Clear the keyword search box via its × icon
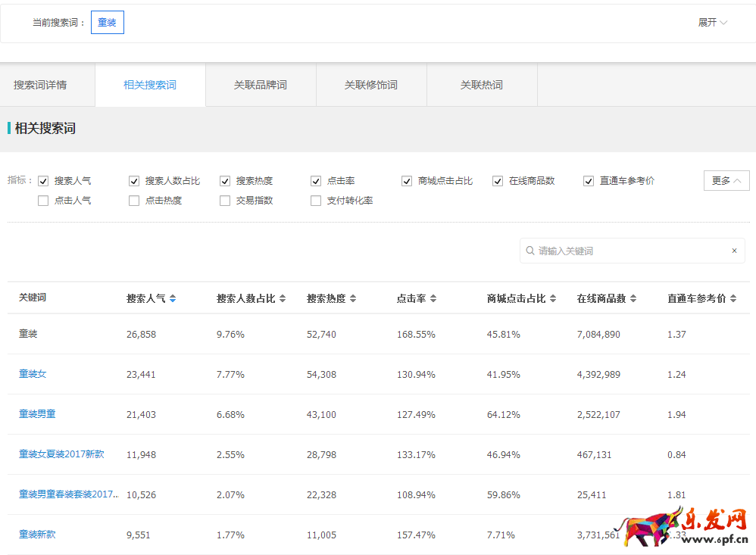Screen dimensions: 756x555 tap(734, 250)
